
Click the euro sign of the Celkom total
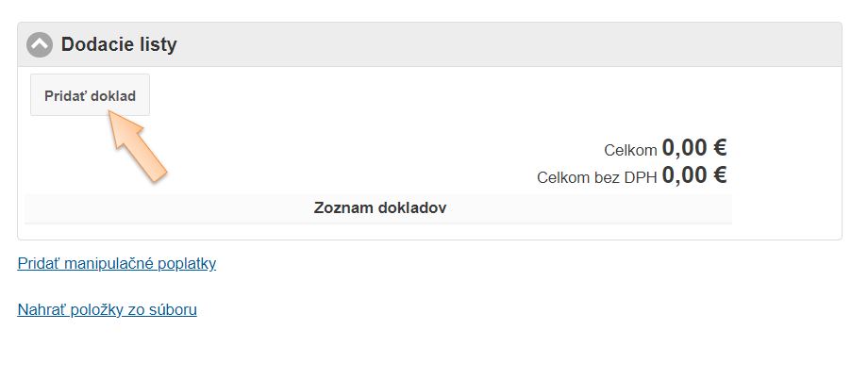(719, 148)
